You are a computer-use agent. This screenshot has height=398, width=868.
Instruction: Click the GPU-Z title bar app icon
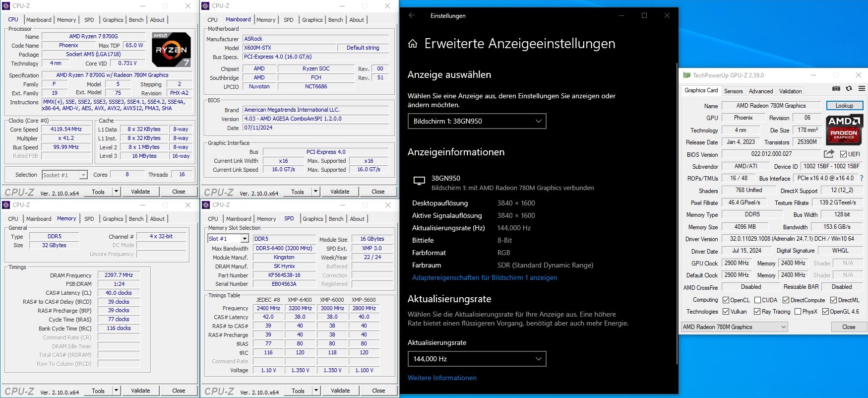[x=686, y=75]
